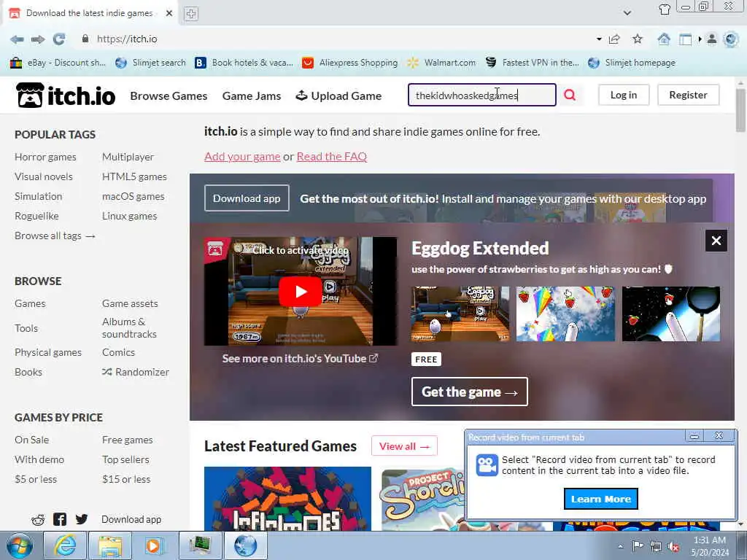Click Browse all tags link
This screenshot has width=747, height=560.
(x=55, y=236)
